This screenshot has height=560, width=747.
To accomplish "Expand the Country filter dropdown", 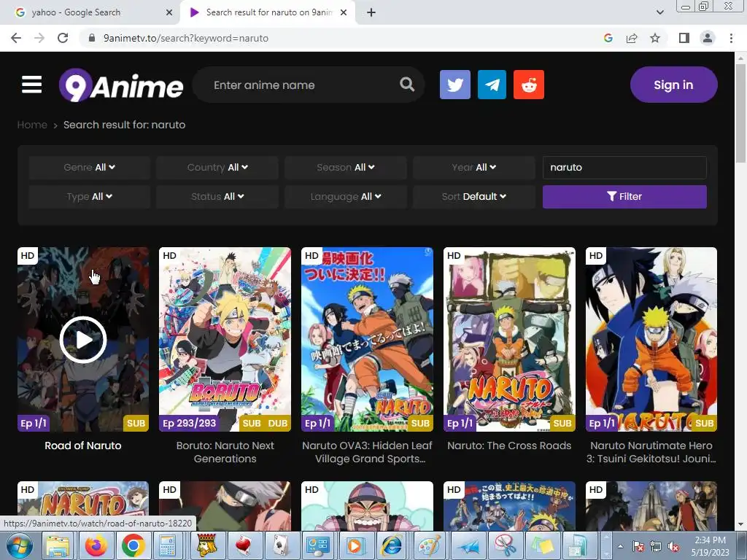I will (x=217, y=168).
